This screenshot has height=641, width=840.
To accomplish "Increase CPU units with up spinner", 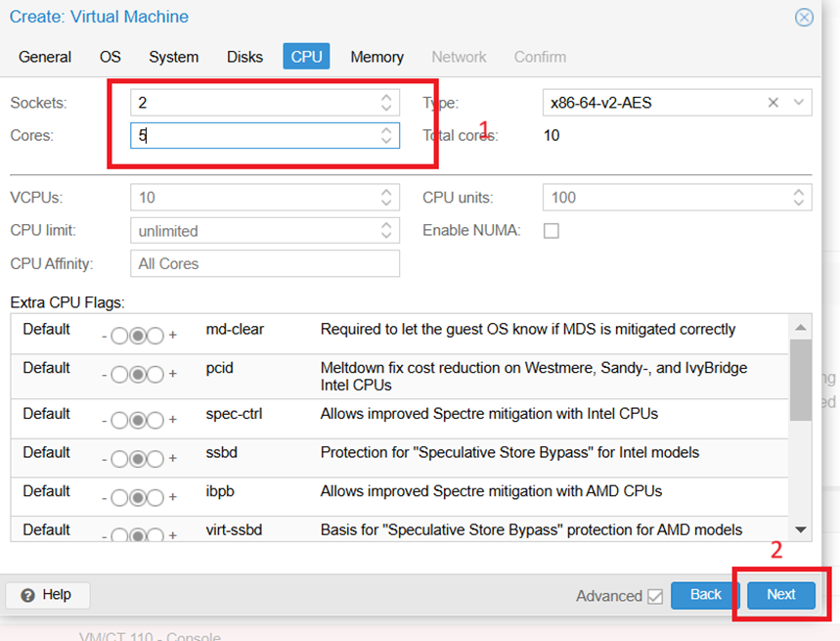I will pyautogui.click(x=798, y=193).
